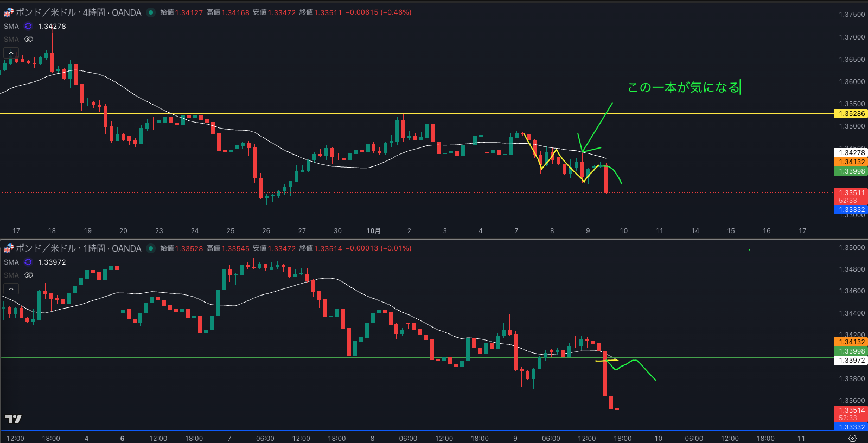Click currency flag icon on 4-hour chart
This screenshot has height=443, width=868.
pyautogui.click(x=8, y=12)
